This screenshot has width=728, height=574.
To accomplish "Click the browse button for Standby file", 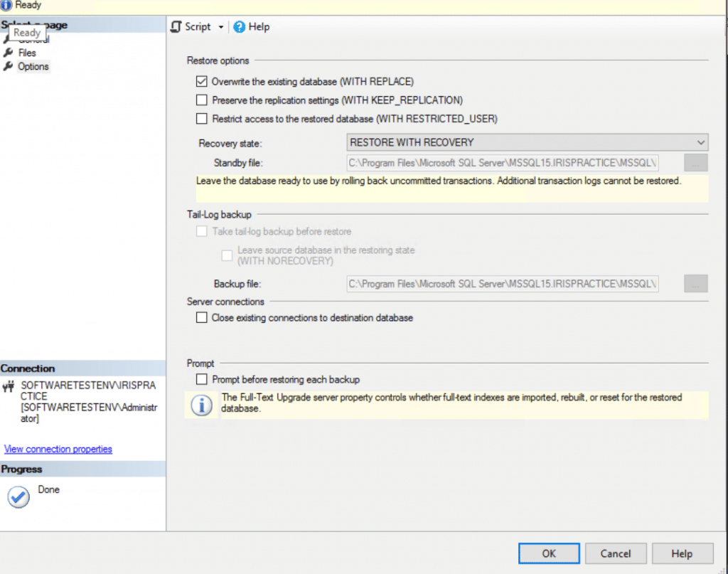I will (695, 163).
